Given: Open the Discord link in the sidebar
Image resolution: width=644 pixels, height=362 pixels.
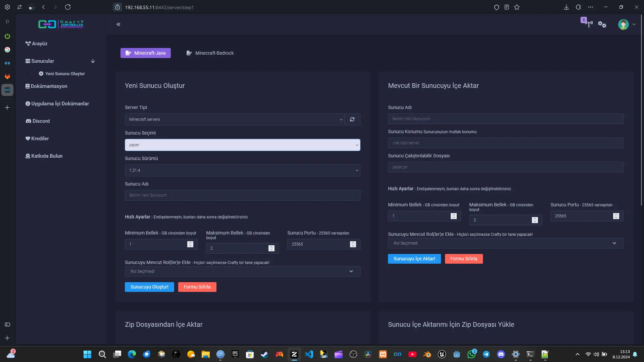Looking at the screenshot, I should tap(38, 121).
